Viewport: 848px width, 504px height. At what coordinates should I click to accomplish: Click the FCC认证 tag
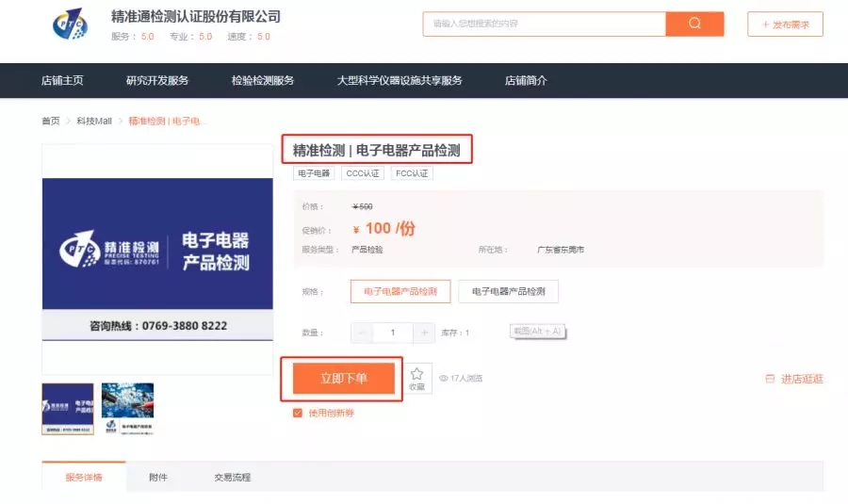click(412, 173)
